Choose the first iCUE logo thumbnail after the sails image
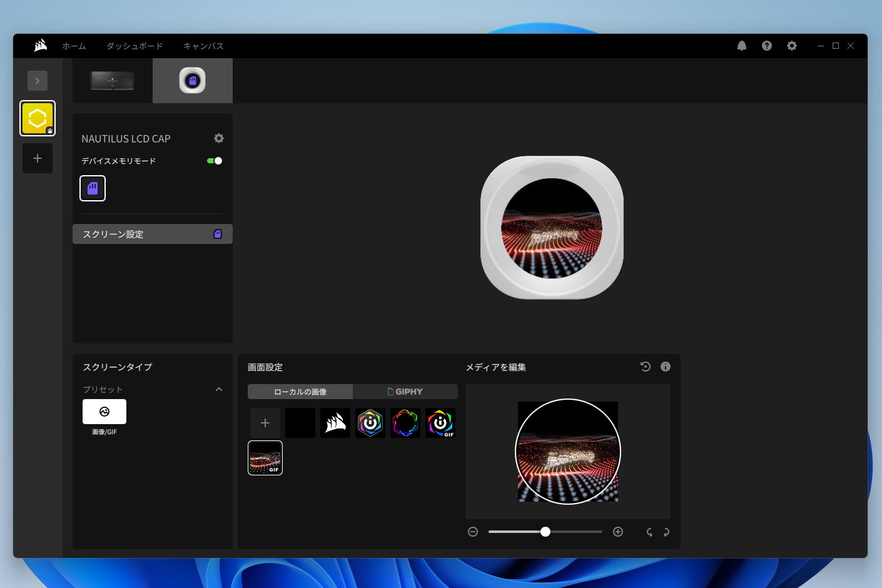Screen dimensions: 882x588 pos(370,423)
